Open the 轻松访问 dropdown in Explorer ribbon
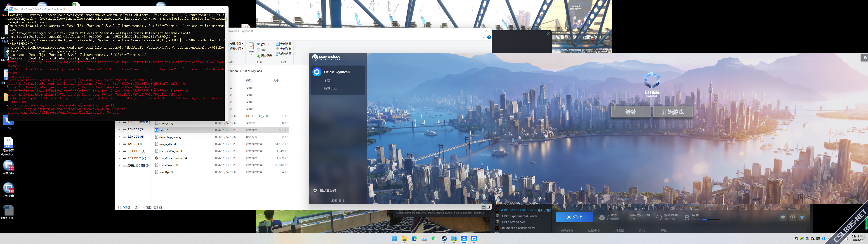868x244 pixels. (x=236, y=49)
